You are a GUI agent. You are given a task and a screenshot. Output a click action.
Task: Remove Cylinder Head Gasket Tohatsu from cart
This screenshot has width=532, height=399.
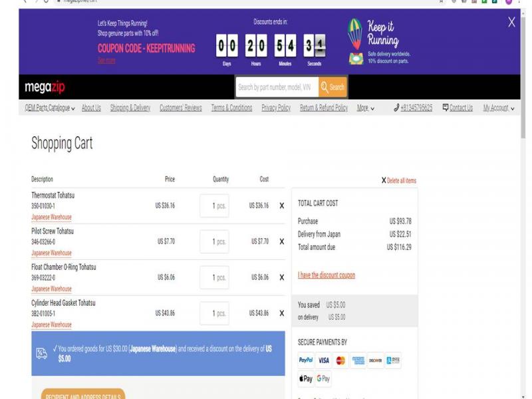(x=281, y=314)
